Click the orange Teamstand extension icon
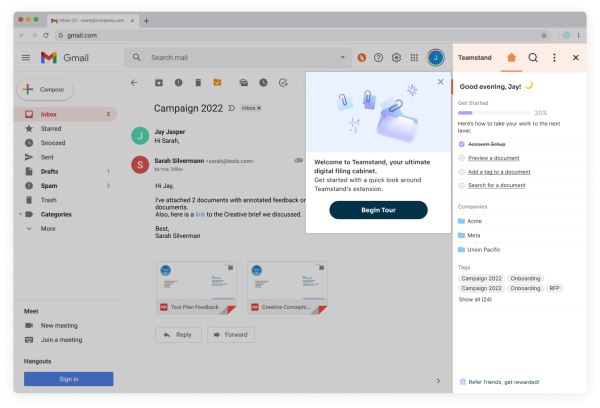600x408 pixels. (362, 57)
